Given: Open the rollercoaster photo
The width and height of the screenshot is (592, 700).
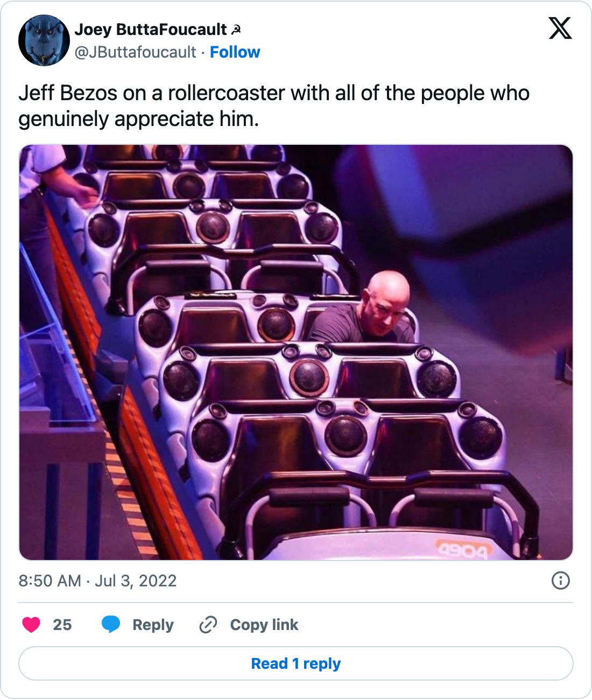Looking at the screenshot, I should pos(296,353).
